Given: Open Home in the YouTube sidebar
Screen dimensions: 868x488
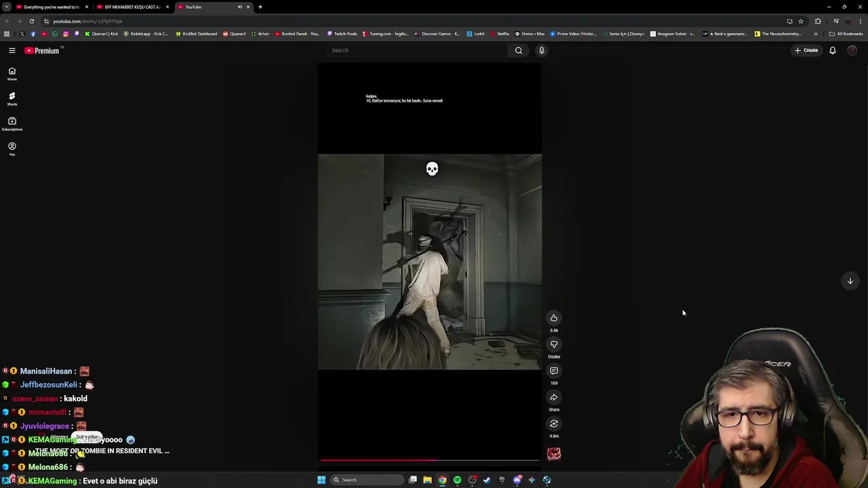Looking at the screenshot, I should pyautogui.click(x=12, y=74).
